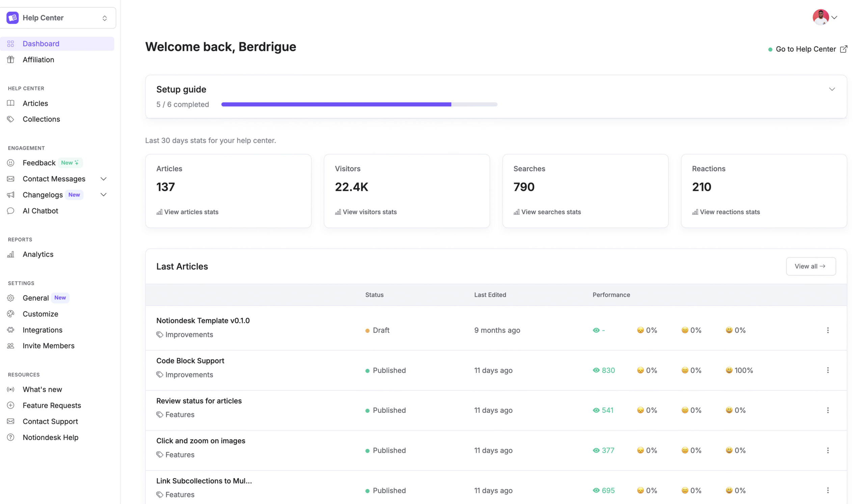Click the sad reaction emoji on the Notiondesk Template row

coord(640,330)
